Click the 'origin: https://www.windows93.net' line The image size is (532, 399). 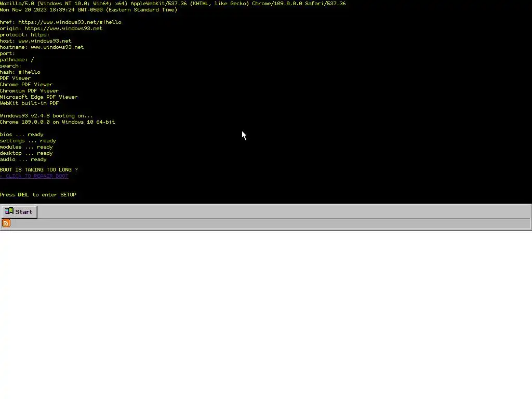coord(51,29)
